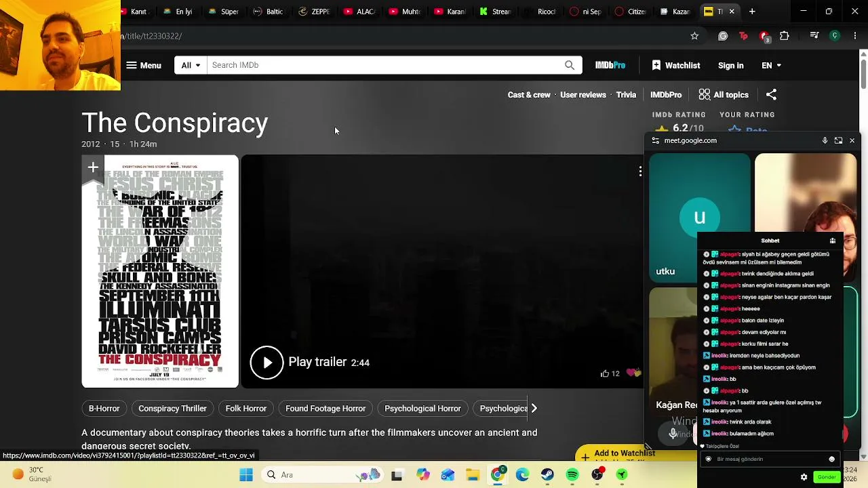Bookmark this page with star icon
This screenshot has height=488, width=868.
694,36
